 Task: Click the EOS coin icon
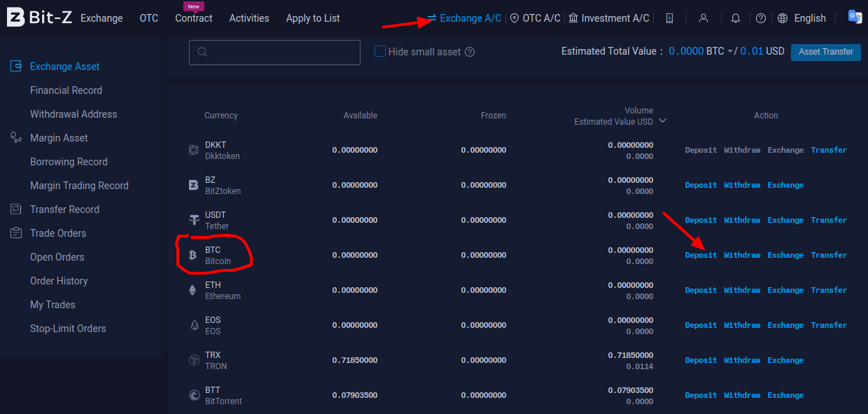(194, 325)
